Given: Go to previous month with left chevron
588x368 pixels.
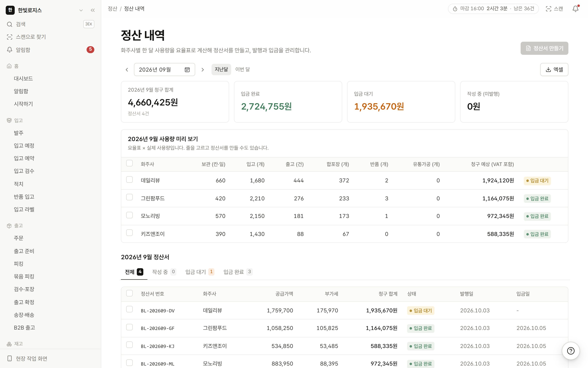Looking at the screenshot, I should (127, 70).
